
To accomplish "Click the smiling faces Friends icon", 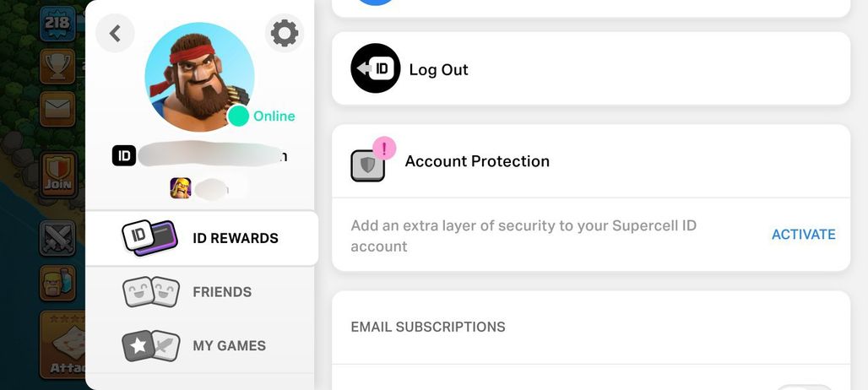I will (x=151, y=291).
